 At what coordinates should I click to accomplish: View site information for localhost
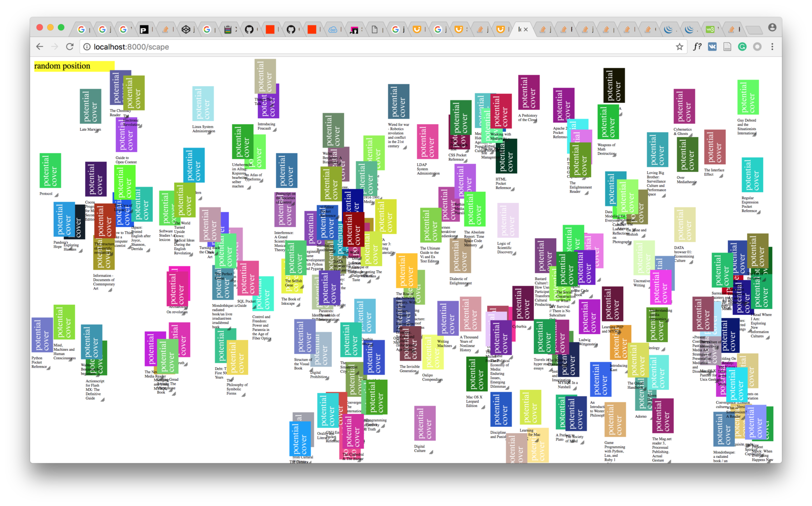pyautogui.click(x=87, y=47)
